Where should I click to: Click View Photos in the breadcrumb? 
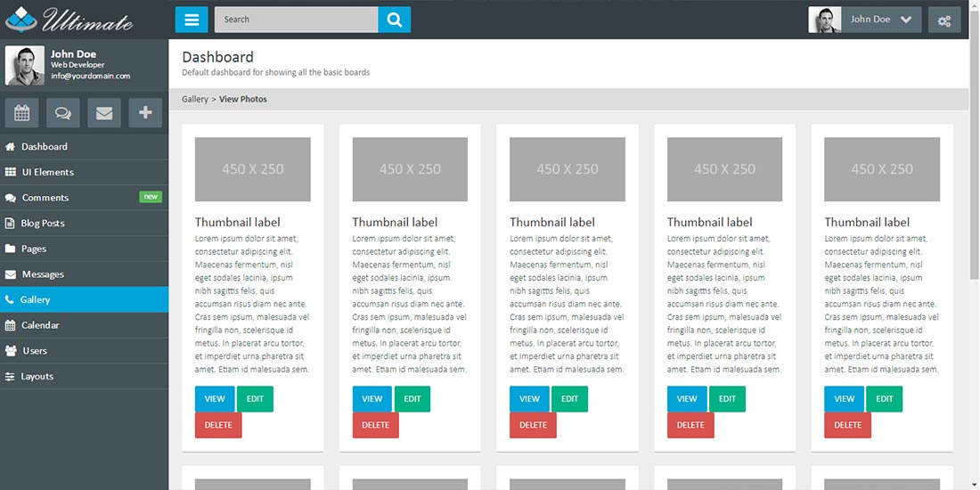coord(243,99)
